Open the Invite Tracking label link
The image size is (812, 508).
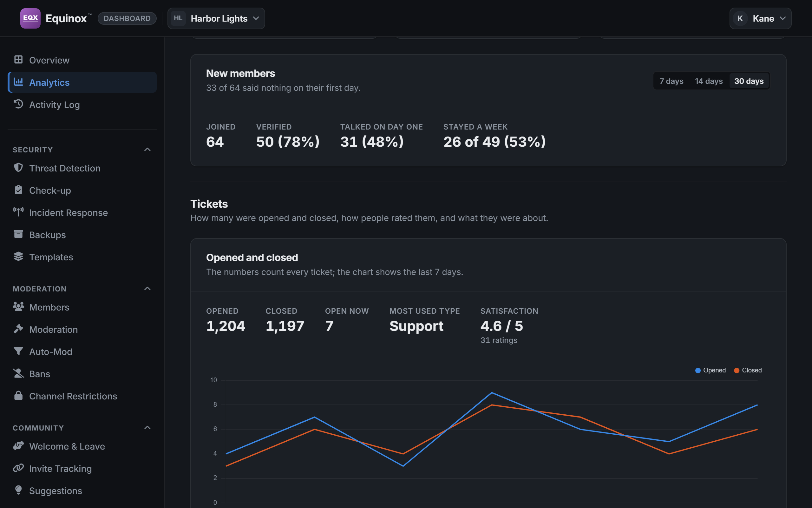60,468
